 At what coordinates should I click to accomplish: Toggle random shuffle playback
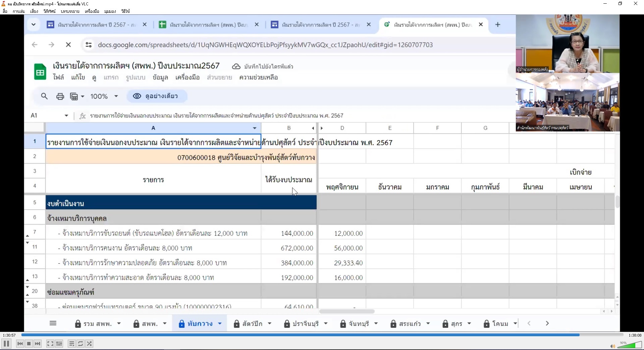click(89, 344)
